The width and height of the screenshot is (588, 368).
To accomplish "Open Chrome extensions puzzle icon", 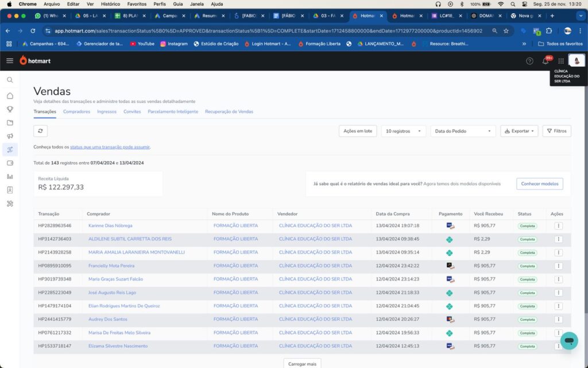I will pos(549,31).
